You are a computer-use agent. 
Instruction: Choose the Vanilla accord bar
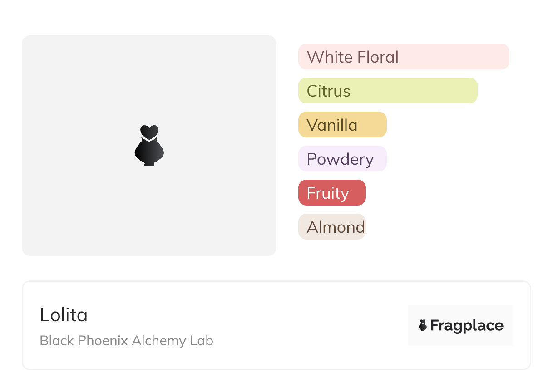tap(342, 125)
